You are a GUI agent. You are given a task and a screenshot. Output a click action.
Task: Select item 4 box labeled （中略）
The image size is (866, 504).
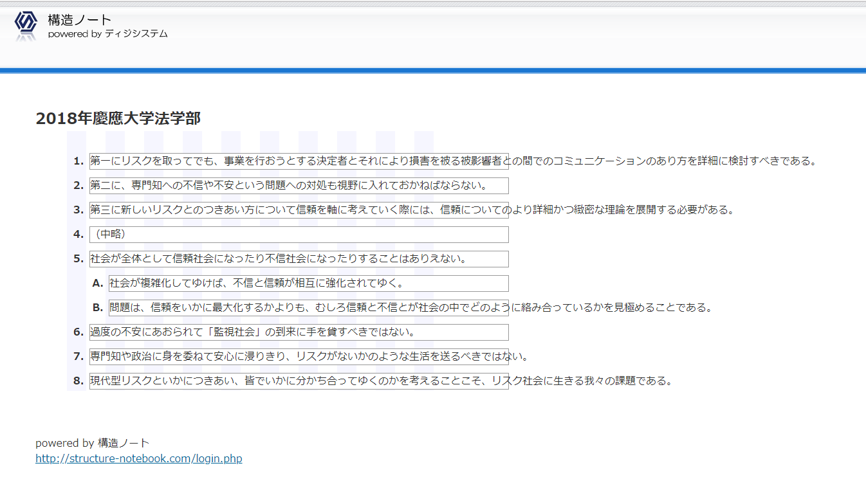299,235
